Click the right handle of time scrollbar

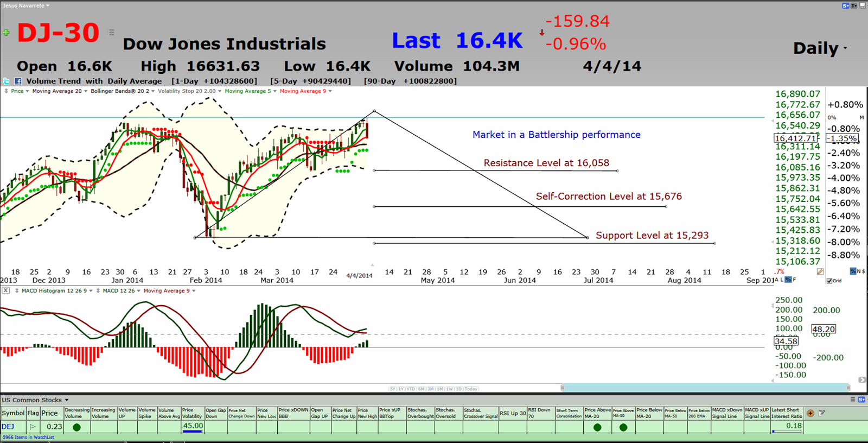pyautogui.click(x=848, y=388)
